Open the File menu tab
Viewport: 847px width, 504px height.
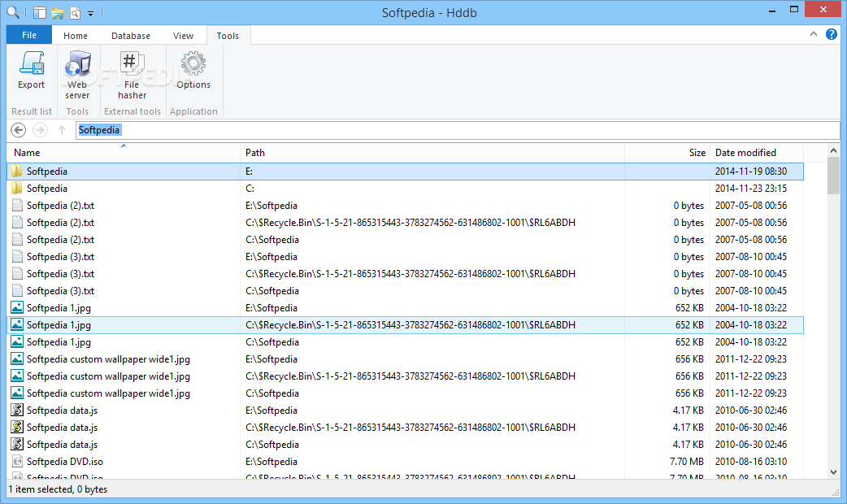pyautogui.click(x=29, y=35)
